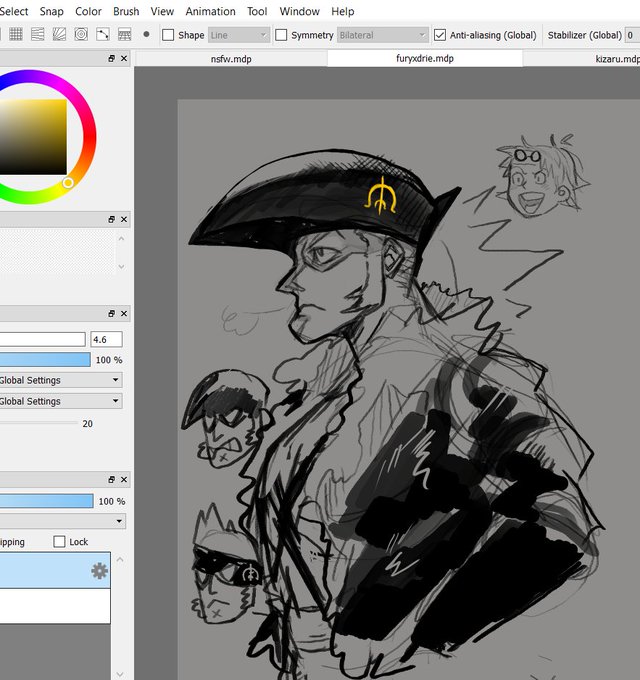Close the brush preview panel

tap(124, 219)
